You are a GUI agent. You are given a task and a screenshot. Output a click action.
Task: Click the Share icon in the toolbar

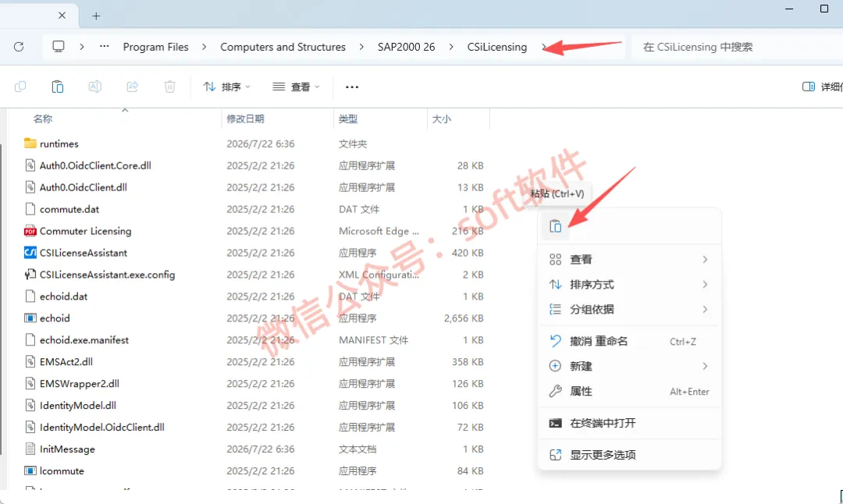tap(132, 87)
